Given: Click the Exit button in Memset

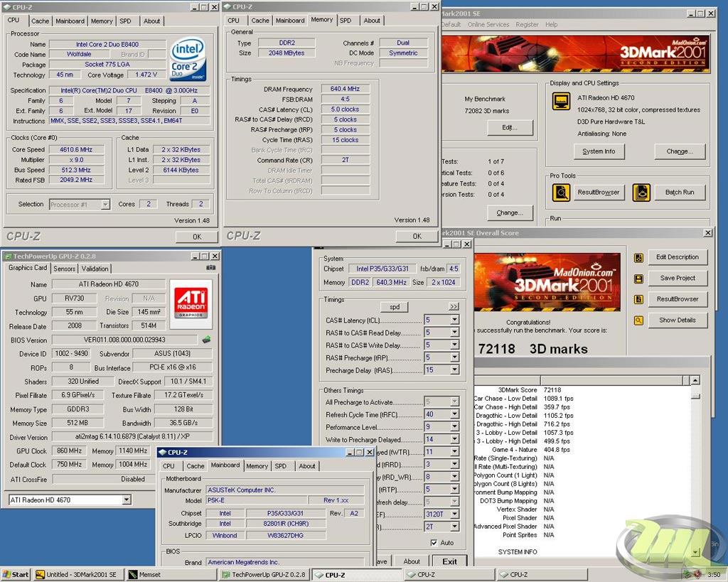Looking at the screenshot, I should [x=449, y=561].
